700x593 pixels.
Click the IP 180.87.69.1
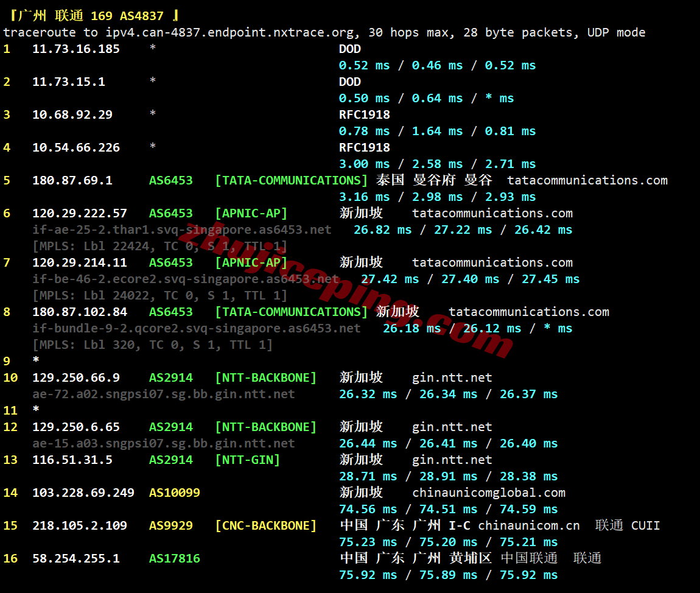coord(72,180)
